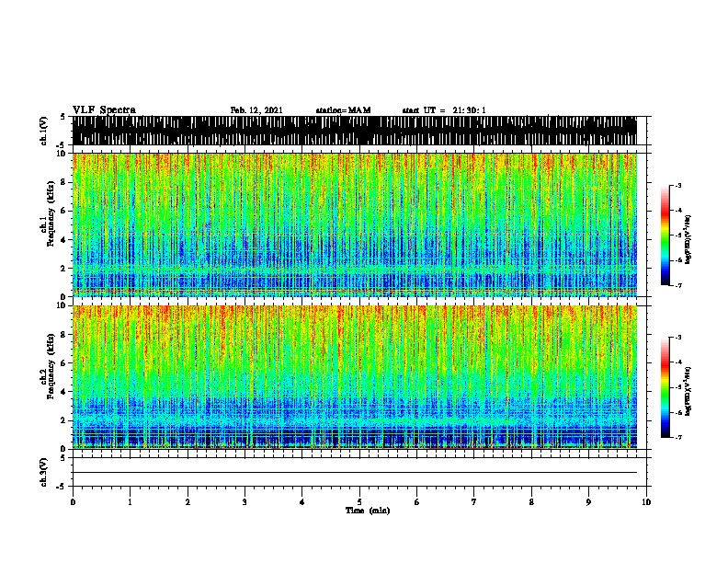Click the time axis tick label "1"
The width and height of the screenshot is (728, 563).
(130, 502)
